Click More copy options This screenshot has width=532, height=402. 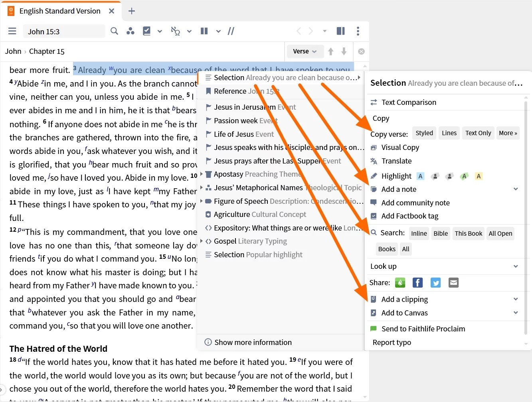click(508, 133)
